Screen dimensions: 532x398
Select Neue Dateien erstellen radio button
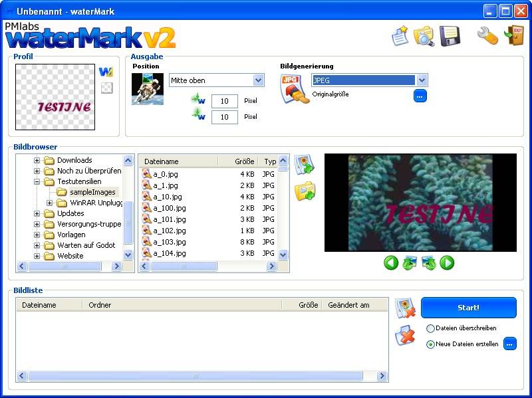pyautogui.click(x=430, y=344)
